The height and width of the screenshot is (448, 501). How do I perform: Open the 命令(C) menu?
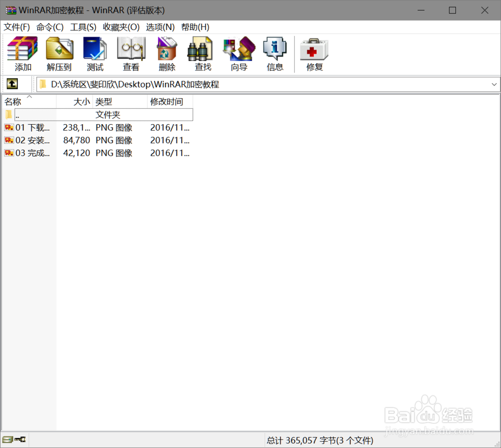pos(50,27)
